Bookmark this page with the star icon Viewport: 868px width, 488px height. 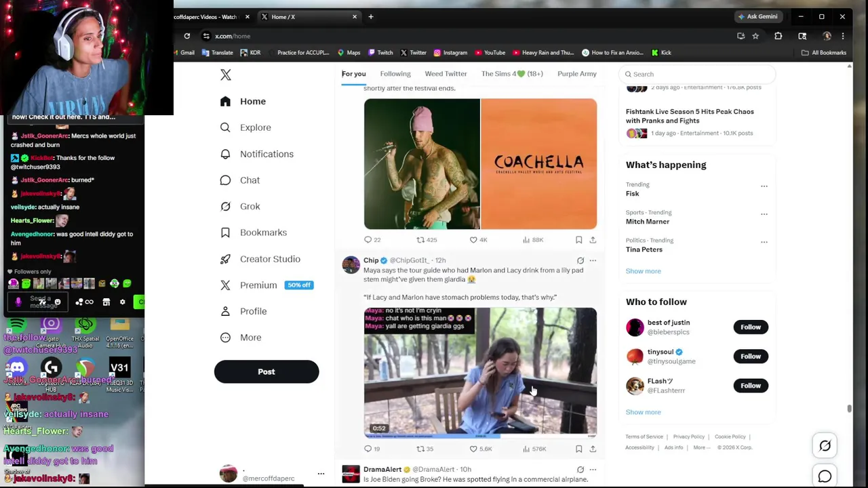pyautogui.click(x=755, y=36)
